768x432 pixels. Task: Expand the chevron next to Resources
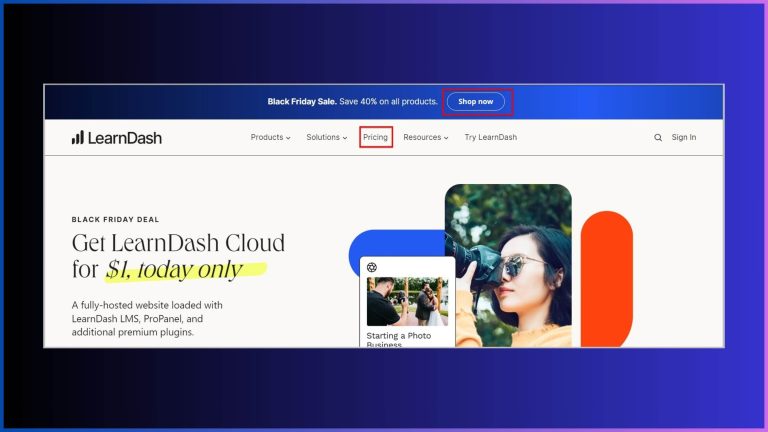tap(446, 138)
